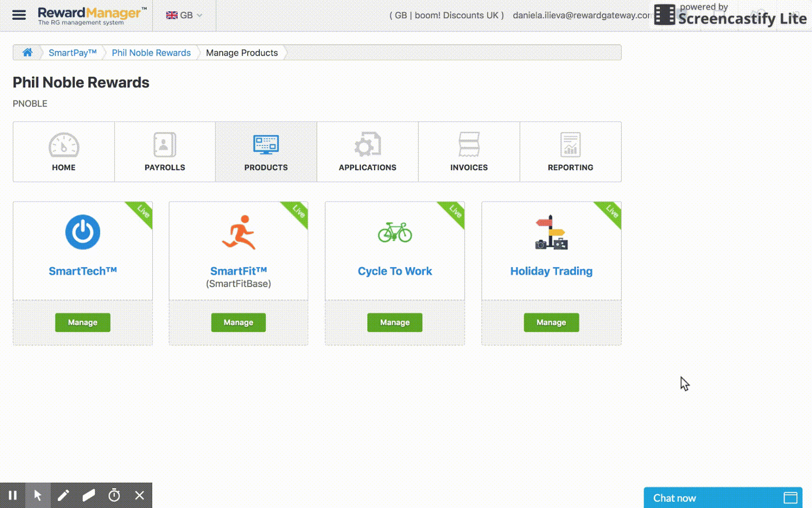Click the SmartTech power icon
812x508 pixels.
coord(83,232)
